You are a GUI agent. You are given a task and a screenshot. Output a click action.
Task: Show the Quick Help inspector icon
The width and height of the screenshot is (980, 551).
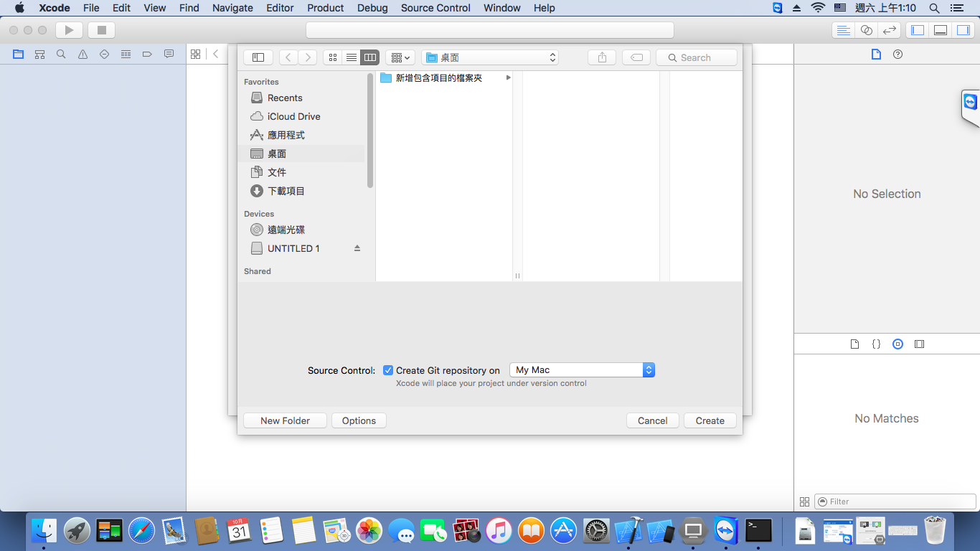click(x=897, y=55)
